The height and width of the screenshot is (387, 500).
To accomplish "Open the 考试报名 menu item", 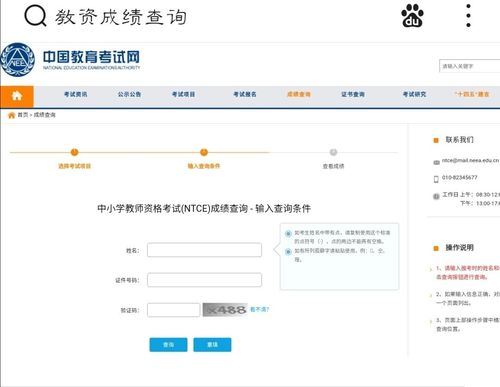I will [x=245, y=94].
